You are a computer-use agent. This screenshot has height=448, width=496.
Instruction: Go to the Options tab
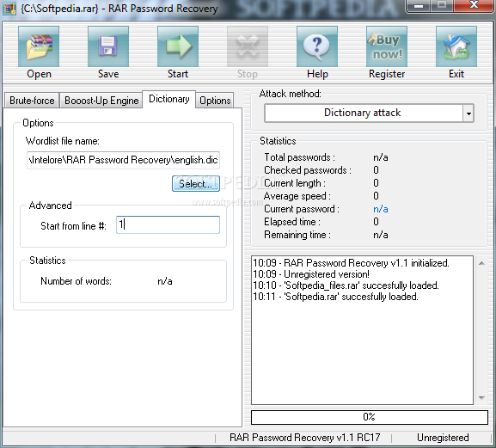[215, 101]
